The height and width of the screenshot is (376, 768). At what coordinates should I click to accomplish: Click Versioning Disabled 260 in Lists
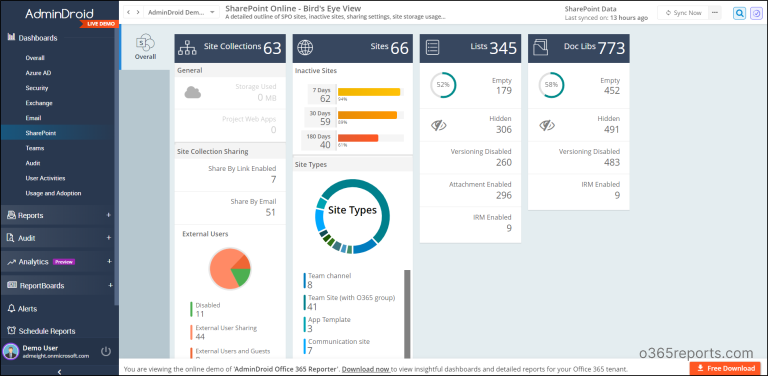(504, 163)
